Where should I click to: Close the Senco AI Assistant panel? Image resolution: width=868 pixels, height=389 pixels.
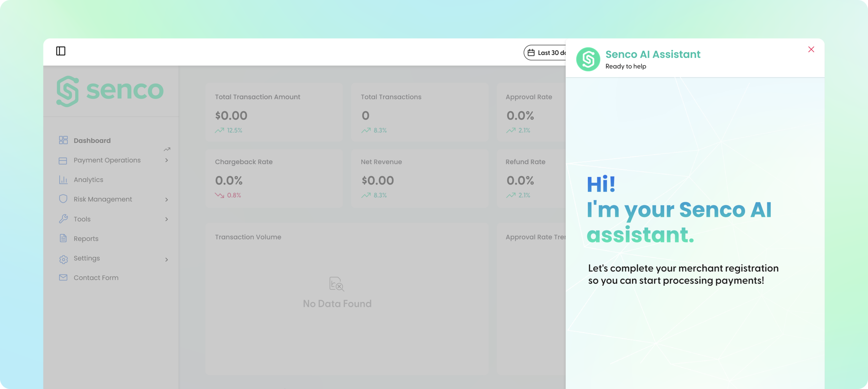point(811,49)
